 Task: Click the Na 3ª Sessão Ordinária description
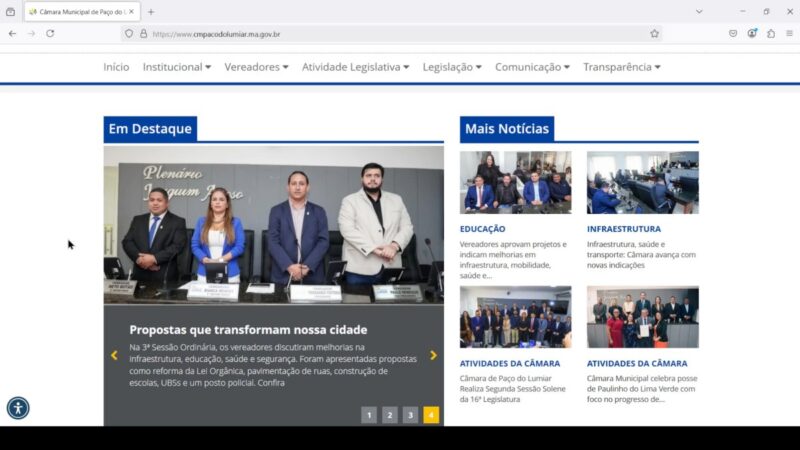point(273,365)
